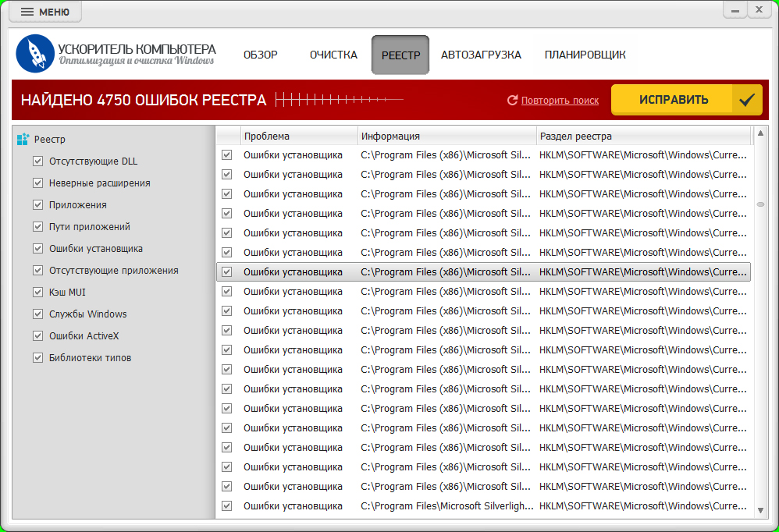
Task: Click the refresh icon beside Повторить поиск
Action: coord(512,101)
